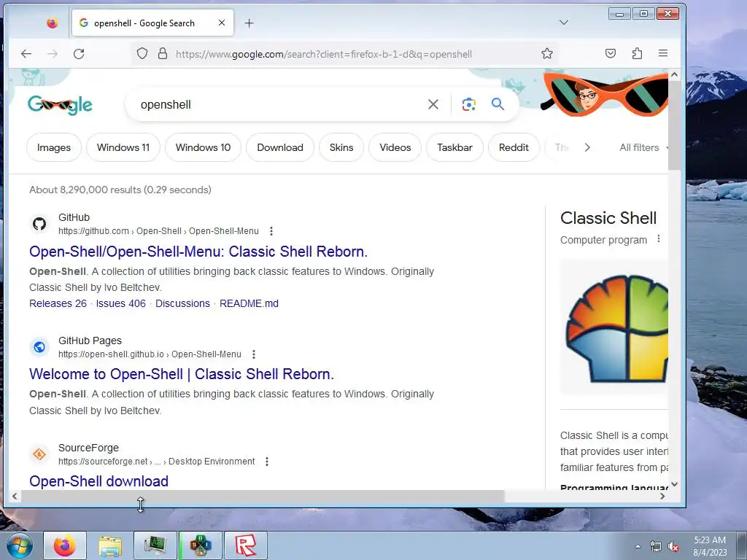Open the Discussions sitelink

pos(182,303)
